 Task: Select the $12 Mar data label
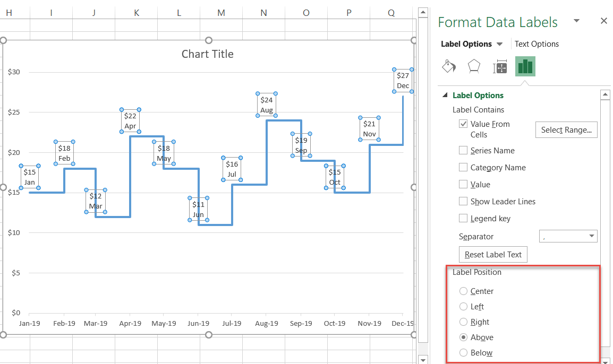click(96, 201)
